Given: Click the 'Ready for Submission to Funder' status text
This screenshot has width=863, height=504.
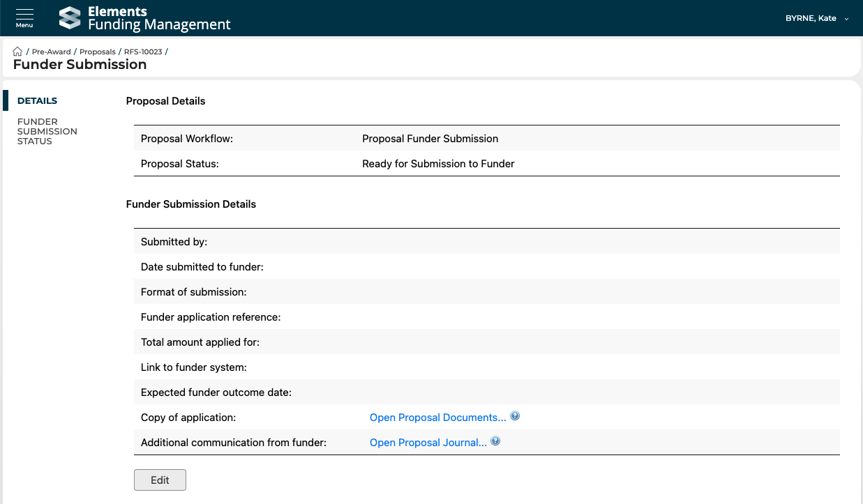Looking at the screenshot, I should tap(438, 164).
